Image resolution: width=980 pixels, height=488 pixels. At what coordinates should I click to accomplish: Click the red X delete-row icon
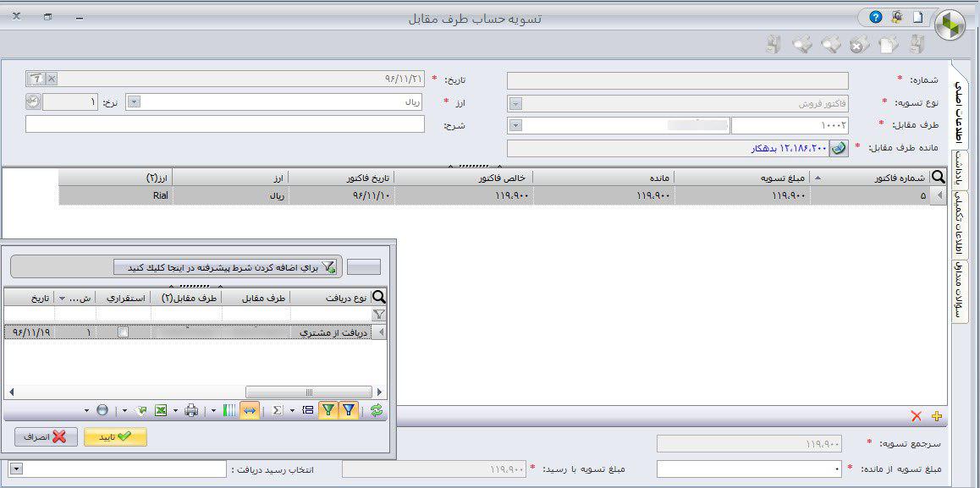(x=917, y=416)
